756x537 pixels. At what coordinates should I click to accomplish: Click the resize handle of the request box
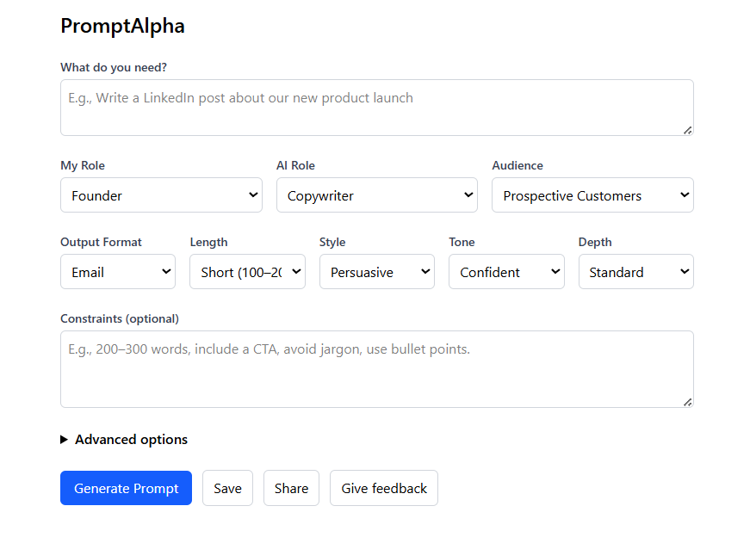click(687, 130)
